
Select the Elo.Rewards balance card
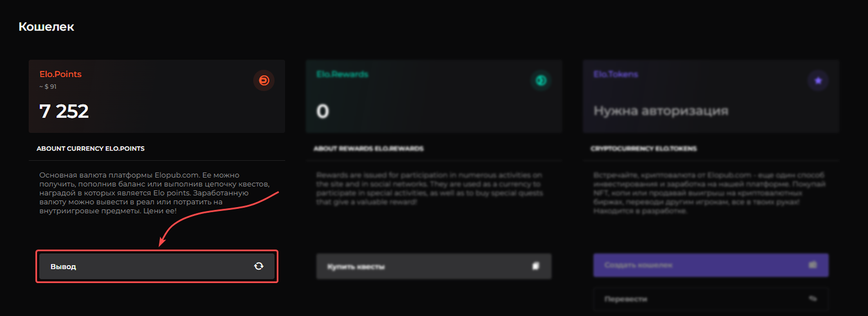click(x=434, y=96)
